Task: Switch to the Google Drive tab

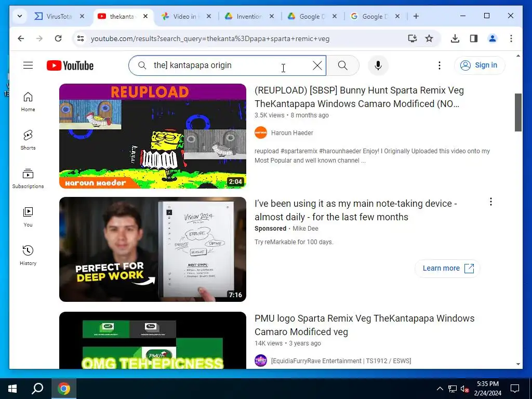Action: pyautogui.click(x=307, y=16)
